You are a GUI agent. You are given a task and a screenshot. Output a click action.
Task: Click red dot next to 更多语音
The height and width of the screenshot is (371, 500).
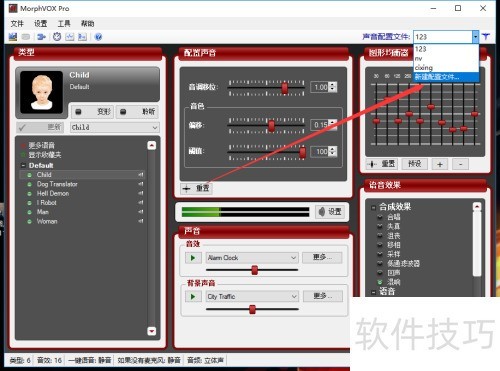coord(23,146)
